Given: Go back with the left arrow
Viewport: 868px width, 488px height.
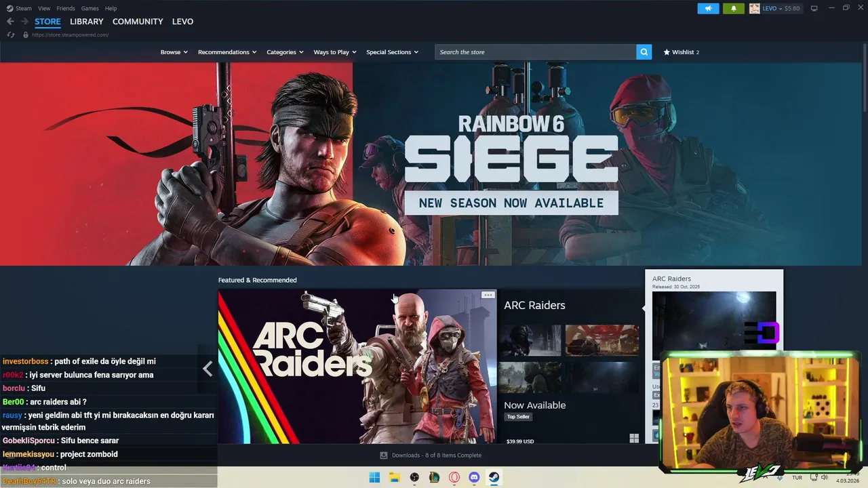Looking at the screenshot, I should pyautogui.click(x=10, y=22).
